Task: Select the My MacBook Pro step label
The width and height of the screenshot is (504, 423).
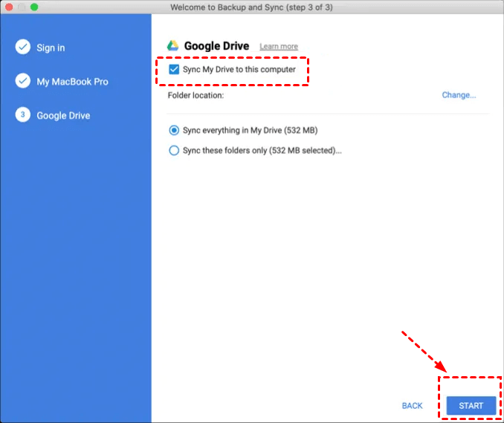Action: [x=72, y=81]
